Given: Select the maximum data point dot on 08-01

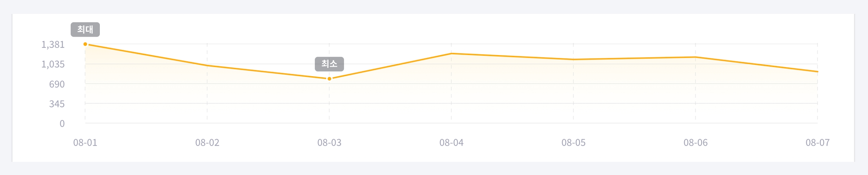Looking at the screenshot, I should 85,44.
